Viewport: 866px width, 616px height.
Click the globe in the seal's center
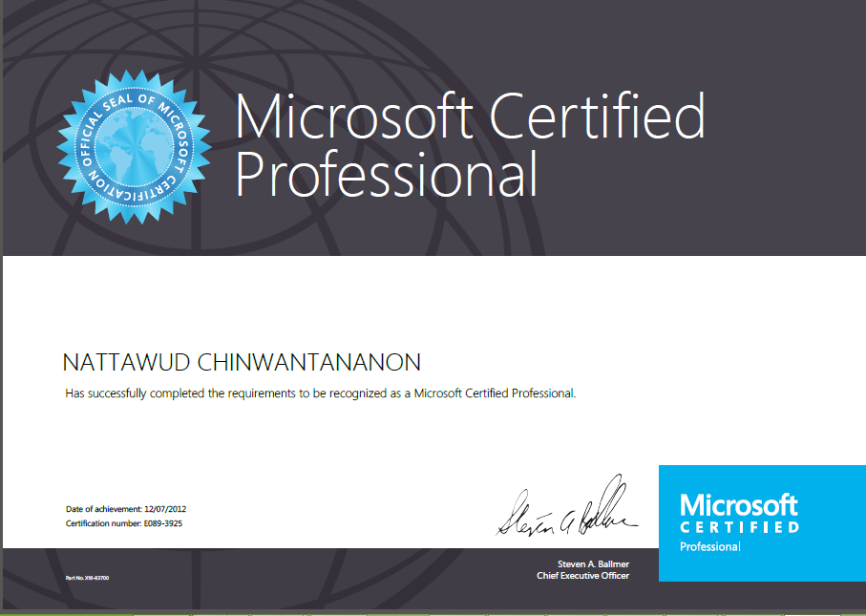(135, 146)
